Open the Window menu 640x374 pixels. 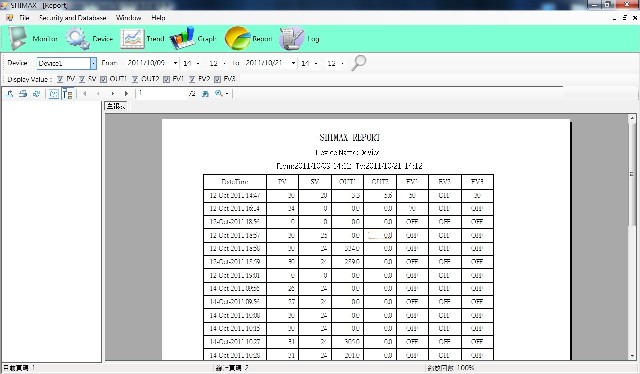click(129, 18)
